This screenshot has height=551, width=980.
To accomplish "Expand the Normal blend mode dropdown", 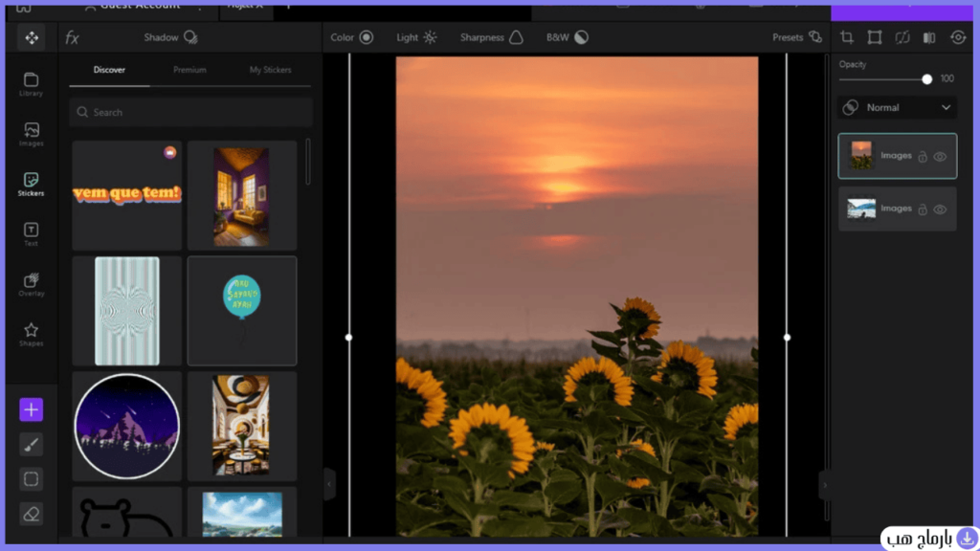I will (897, 107).
